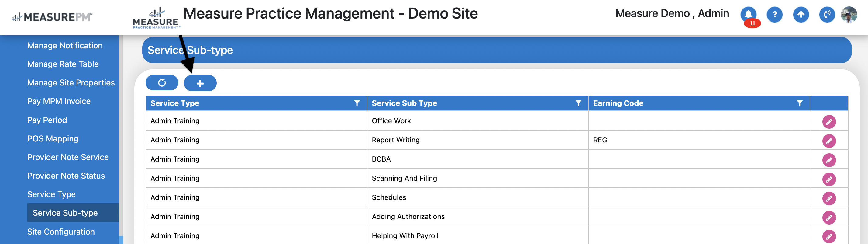
Task: Select the REG earning code cell
Action: pos(699,140)
